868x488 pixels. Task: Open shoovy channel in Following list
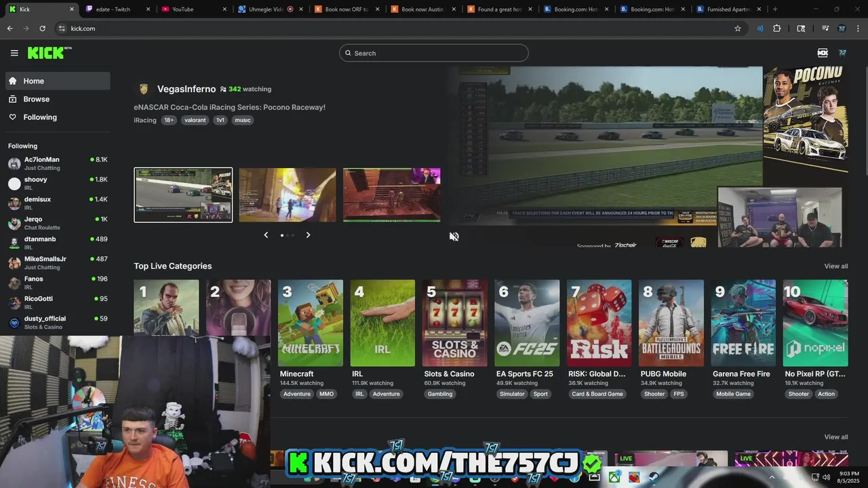click(58, 183)
